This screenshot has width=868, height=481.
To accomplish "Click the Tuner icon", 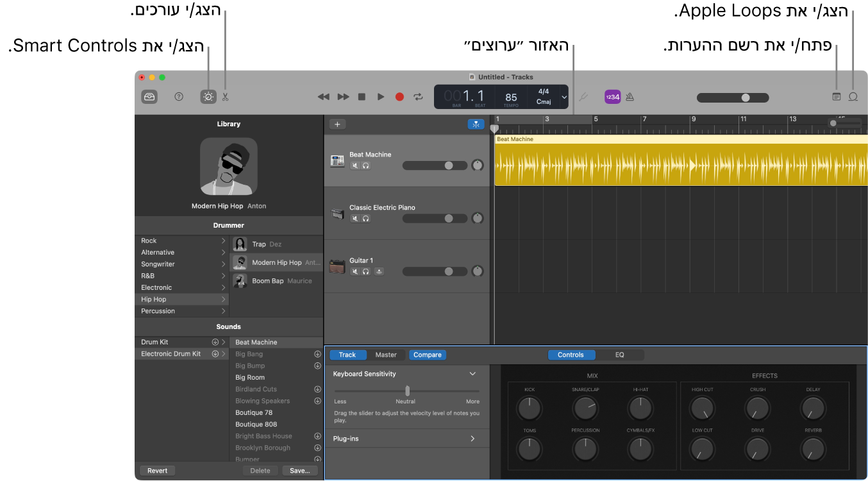I will click(x=583, y=97).
